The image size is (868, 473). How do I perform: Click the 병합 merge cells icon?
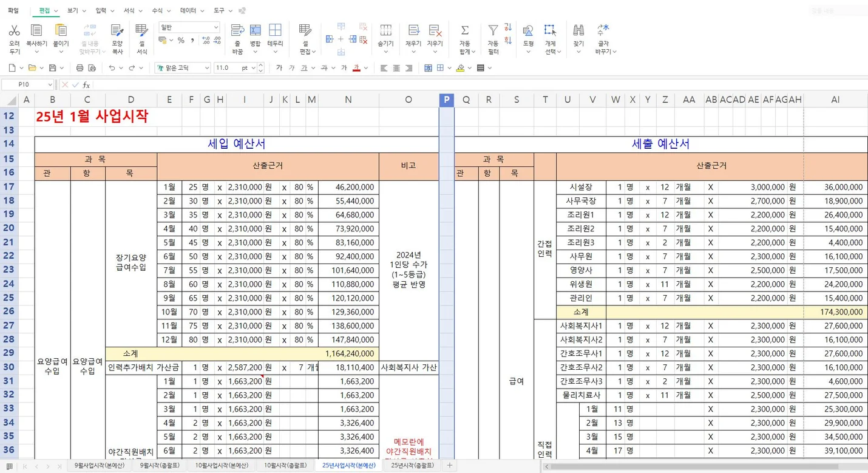point(256,30)
